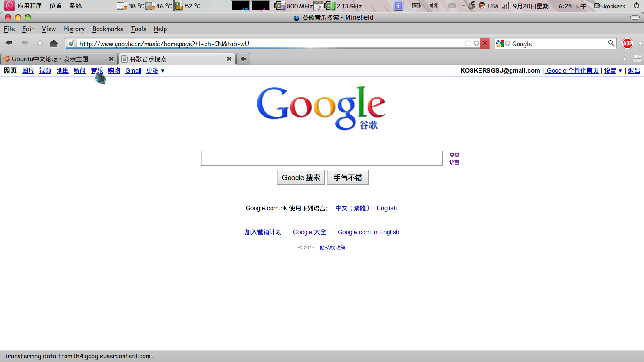Open 加入营销计划 link
This screenshot has height=362, width=644.
coord(263,232)
